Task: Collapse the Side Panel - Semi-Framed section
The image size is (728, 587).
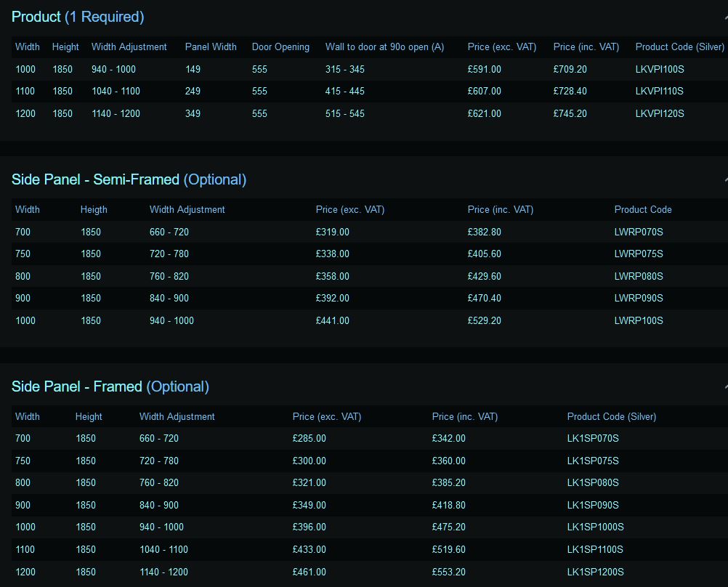Action: pos(725,179)
